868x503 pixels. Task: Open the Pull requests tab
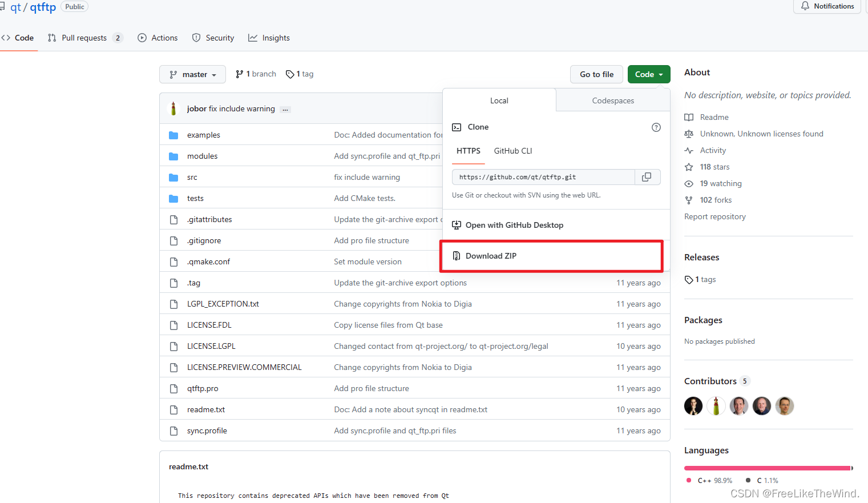(x=84, y=38)
